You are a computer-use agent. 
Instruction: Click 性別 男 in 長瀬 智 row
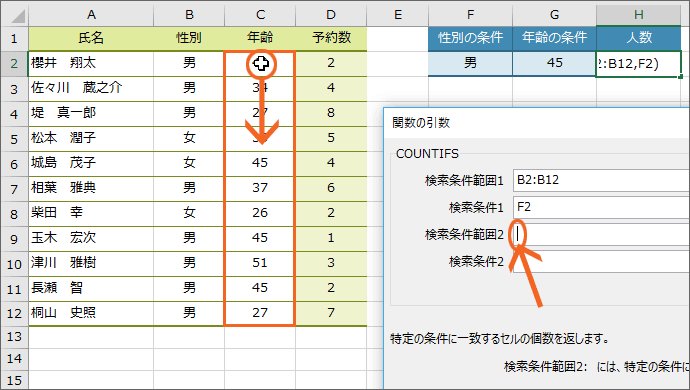[189, 288]
